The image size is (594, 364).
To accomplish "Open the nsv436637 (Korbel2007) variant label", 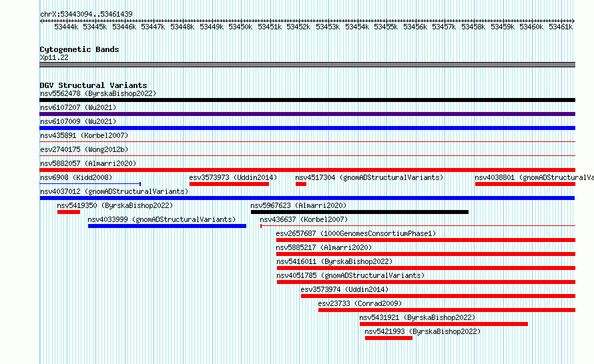I will [304, 219].
